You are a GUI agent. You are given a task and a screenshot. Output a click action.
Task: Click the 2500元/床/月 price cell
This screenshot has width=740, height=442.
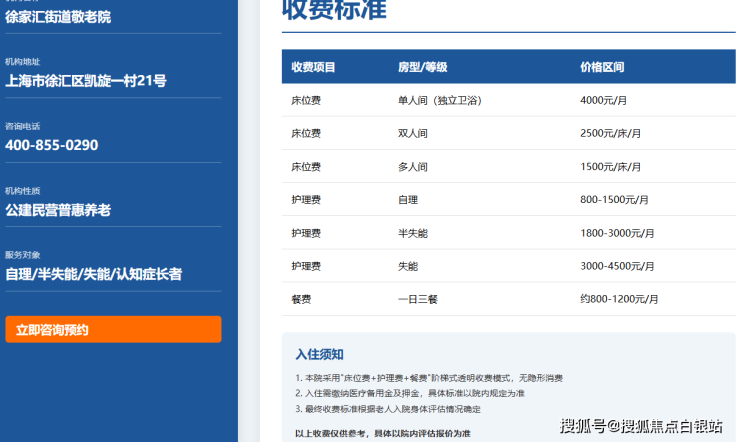[x=611, y=133]
